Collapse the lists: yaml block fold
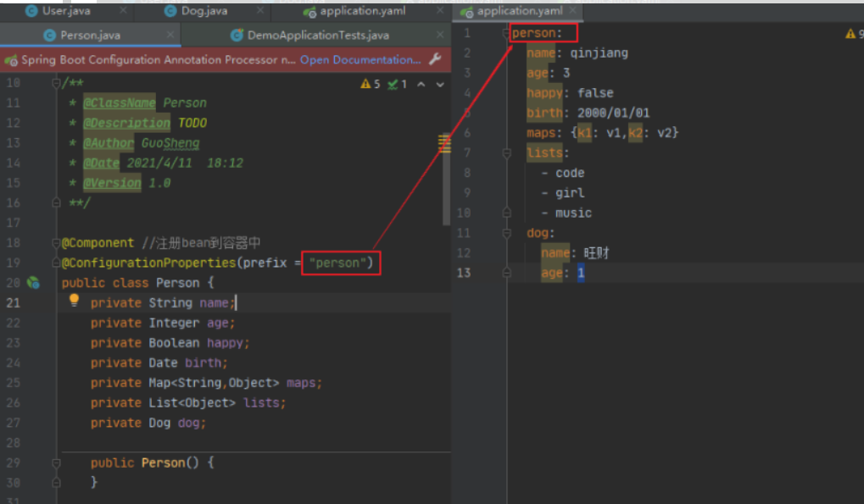The height and width of the screenshot is (504, 864). 506,153
